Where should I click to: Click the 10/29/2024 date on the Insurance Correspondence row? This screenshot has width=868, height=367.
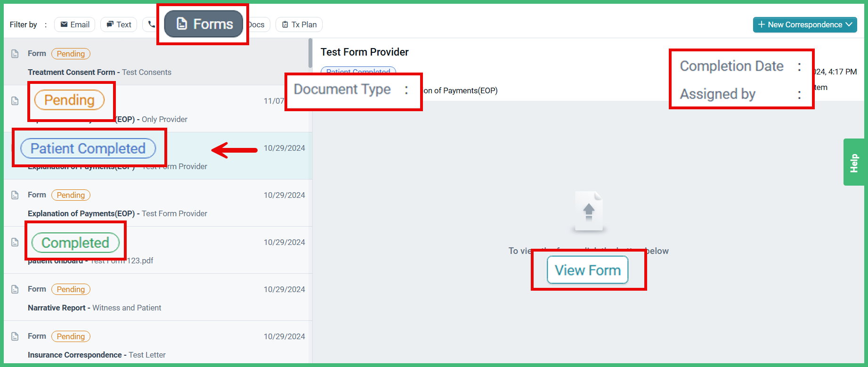click(284, 336)
